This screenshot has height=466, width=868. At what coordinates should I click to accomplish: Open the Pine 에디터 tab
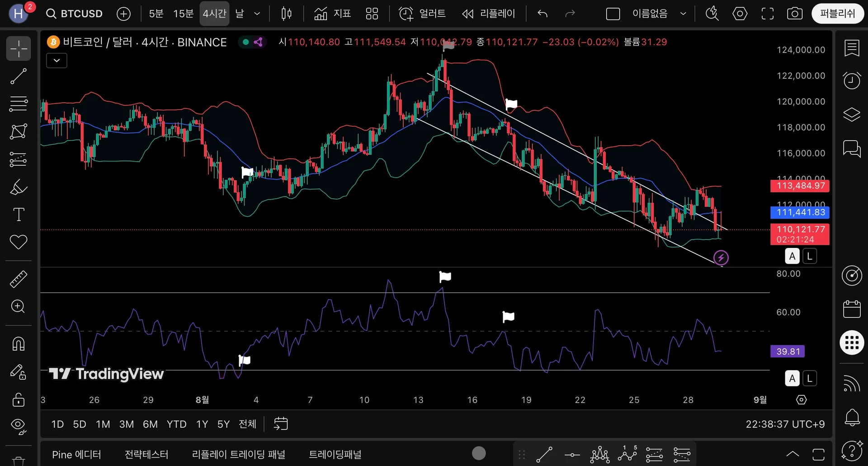(76, 454)
